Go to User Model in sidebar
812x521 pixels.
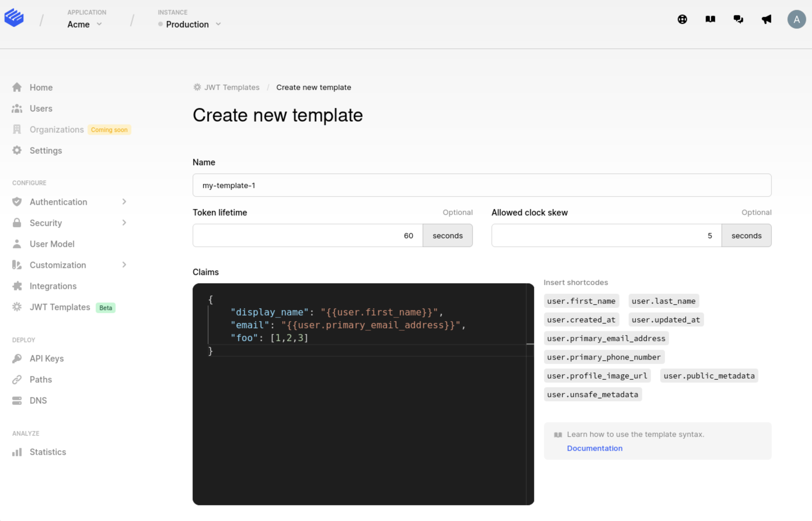pos(52,244)
